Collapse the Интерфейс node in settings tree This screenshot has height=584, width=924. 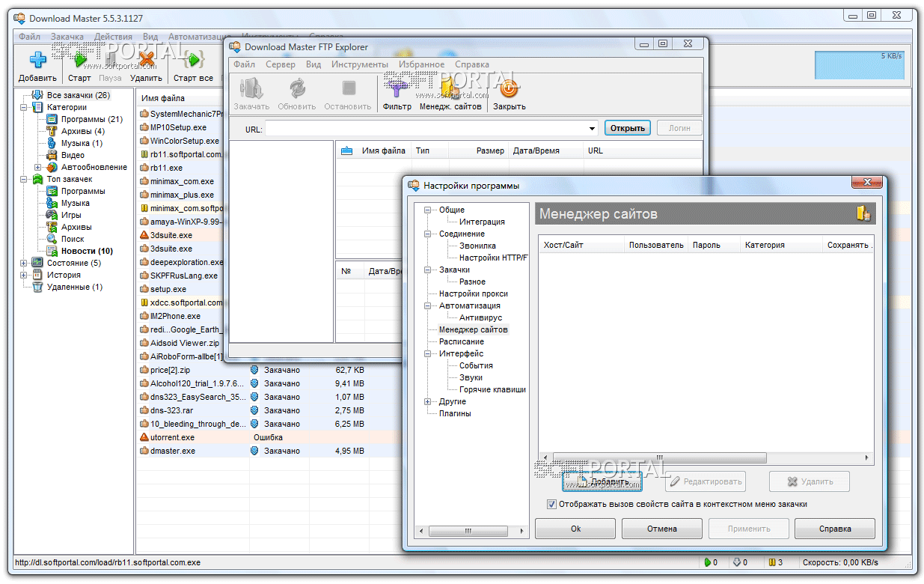[428, 353]
